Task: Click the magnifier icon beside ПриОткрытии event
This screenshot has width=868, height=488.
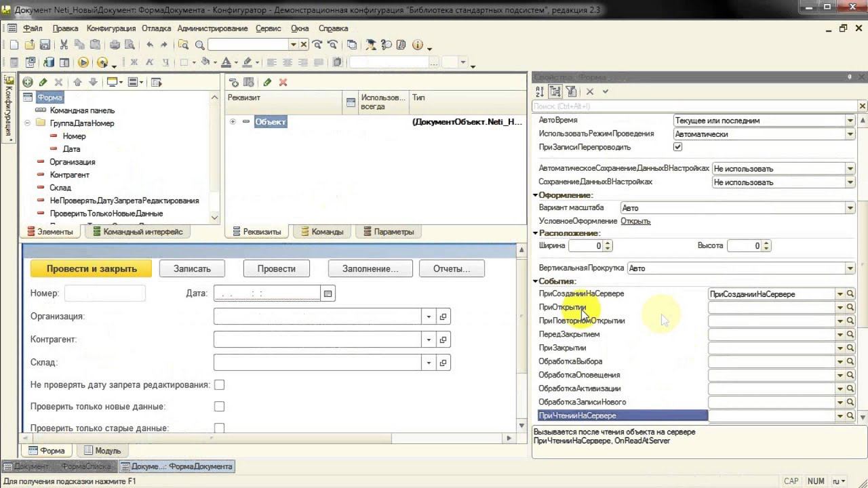Action: click(x=850, y=307)
